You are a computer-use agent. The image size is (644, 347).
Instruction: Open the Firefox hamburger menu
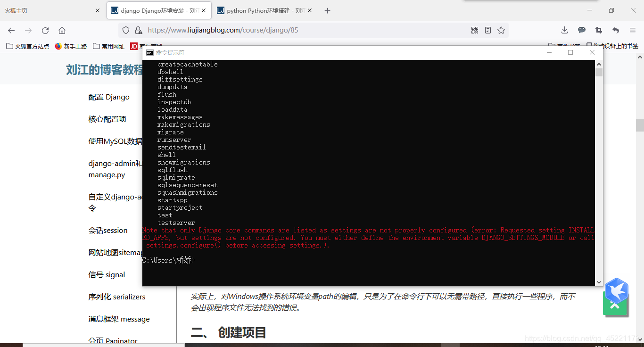click(633, 30)
